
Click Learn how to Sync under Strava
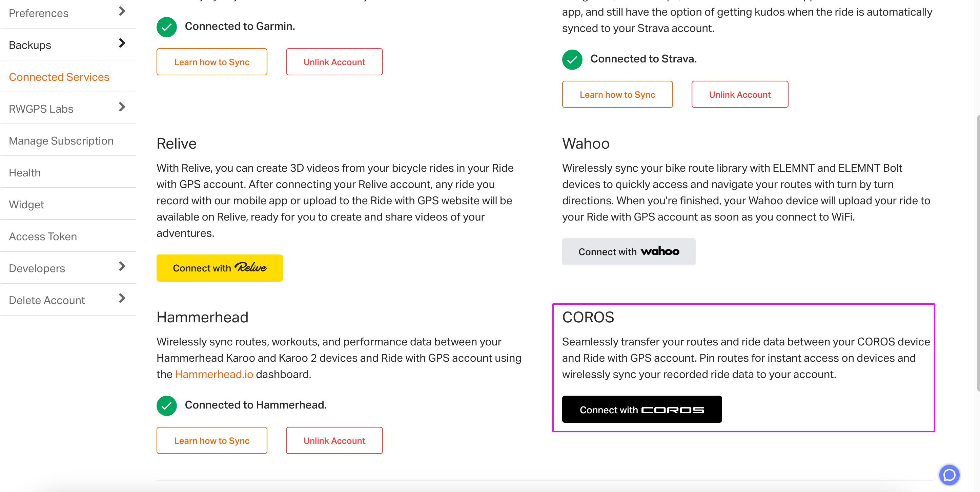617,94
